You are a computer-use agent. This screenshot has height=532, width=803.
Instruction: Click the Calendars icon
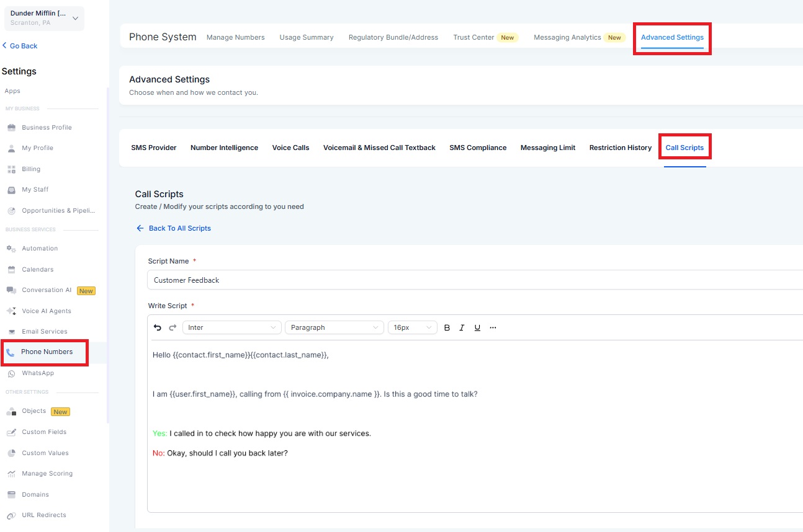click(x=11, y=270)
